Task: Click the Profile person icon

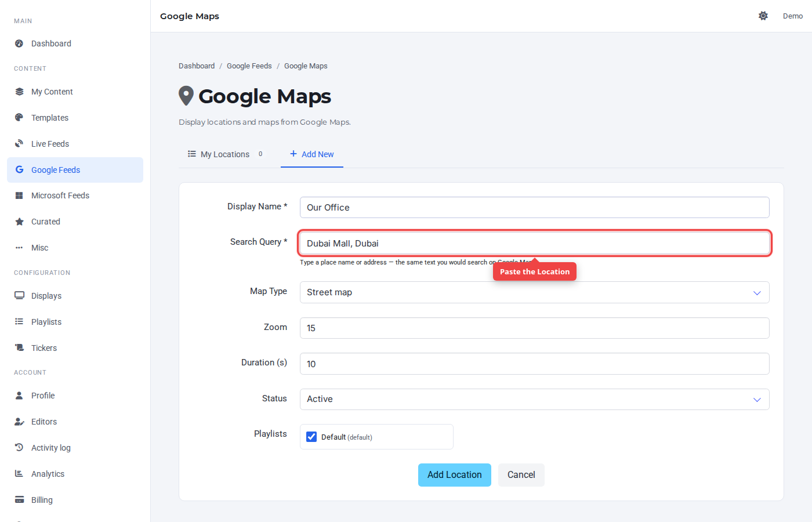Action: point(19,396)
